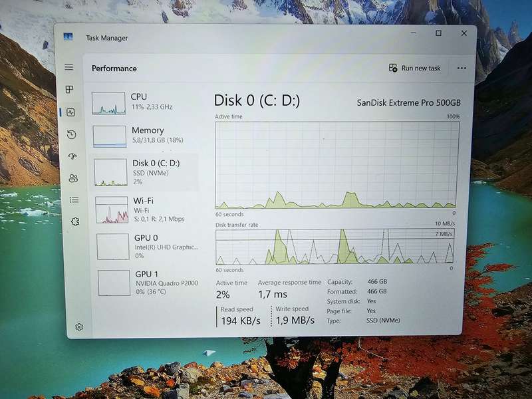Maximize the Task Manager window
The width and height of the screenshot is (532, 399).
pyautogui.click(x=438, y=33)
